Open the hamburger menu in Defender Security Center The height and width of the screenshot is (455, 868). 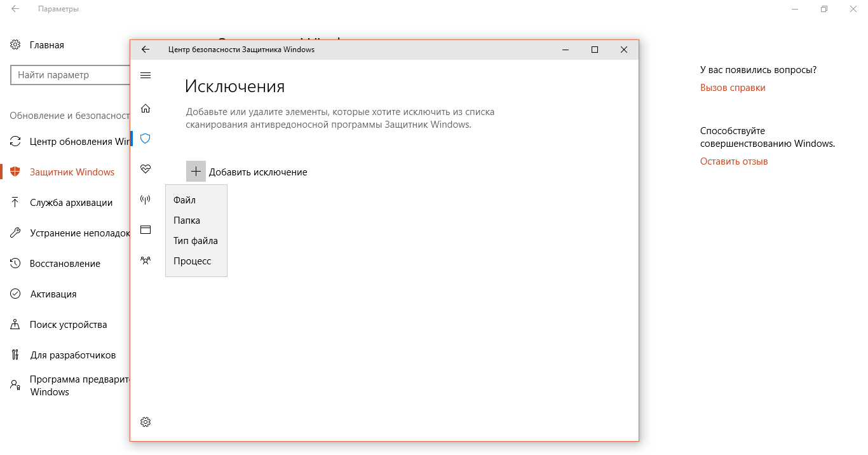pyautogui.click(x=146, y=75)
